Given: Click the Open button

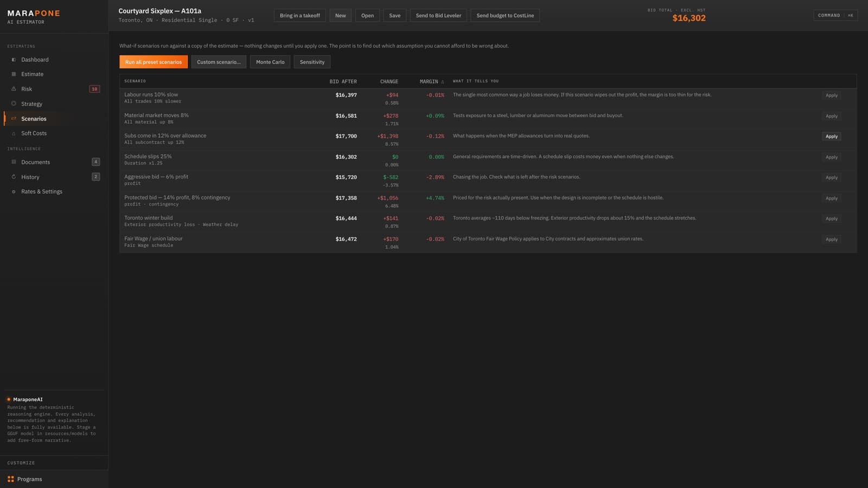Looking at the screenshot, I should pos(367,16).
